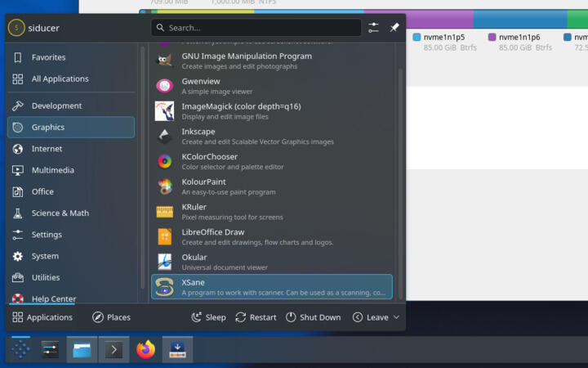Pin the launcher open with pin icon
This screenshot has height=368, width=588.
tap(394, 28)
